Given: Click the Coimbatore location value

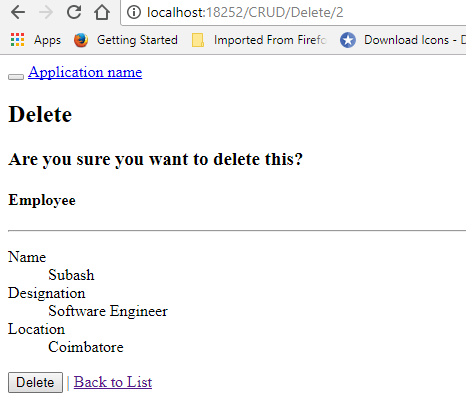Looking at the screenshot, I should [86, 347].
